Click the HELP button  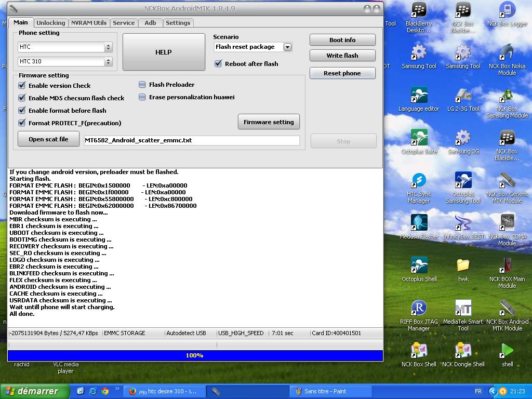click(x=164, y=52)
